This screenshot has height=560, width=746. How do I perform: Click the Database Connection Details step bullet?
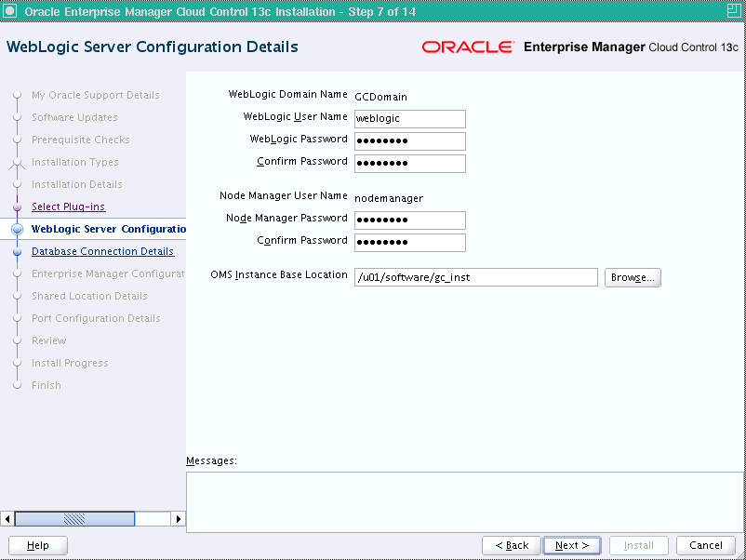click(17, 252)
